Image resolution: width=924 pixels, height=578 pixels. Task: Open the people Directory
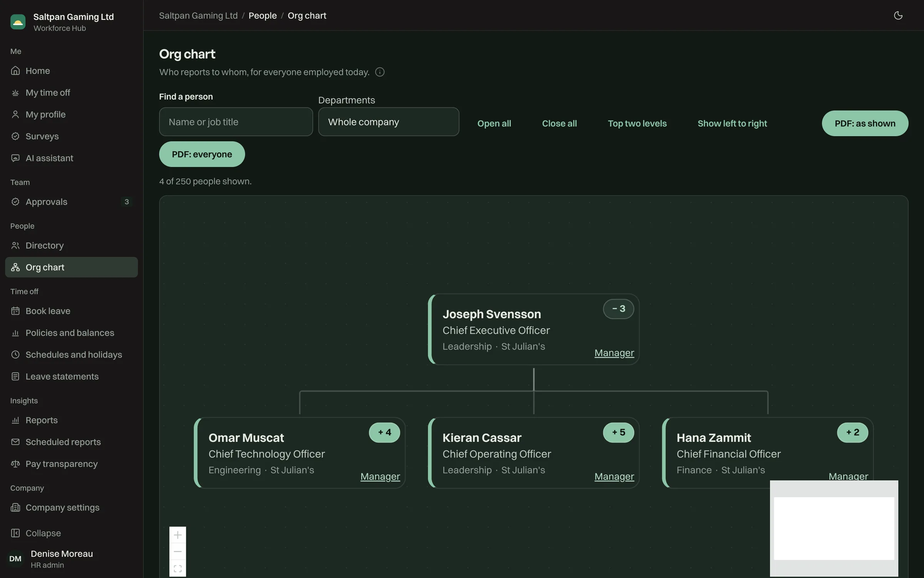72,245
